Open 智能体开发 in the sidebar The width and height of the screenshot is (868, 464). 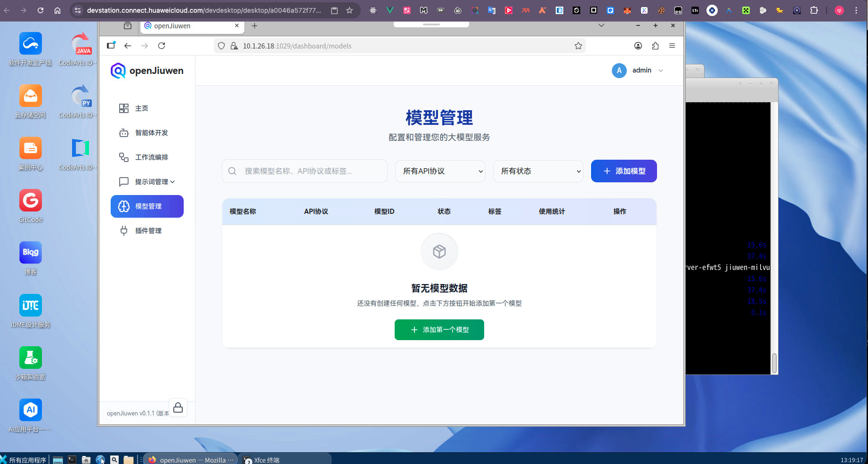coord(147,133)
